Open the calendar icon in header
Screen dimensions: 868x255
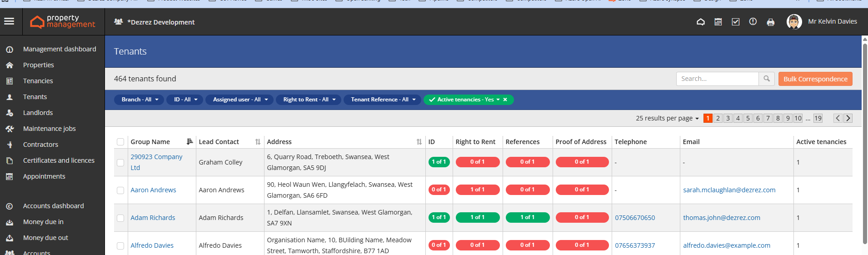tap(718, 22)
